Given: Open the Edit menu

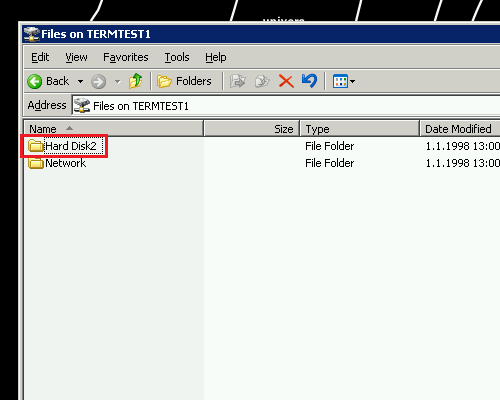Looking at the screenshot, I should coord(40,57).
